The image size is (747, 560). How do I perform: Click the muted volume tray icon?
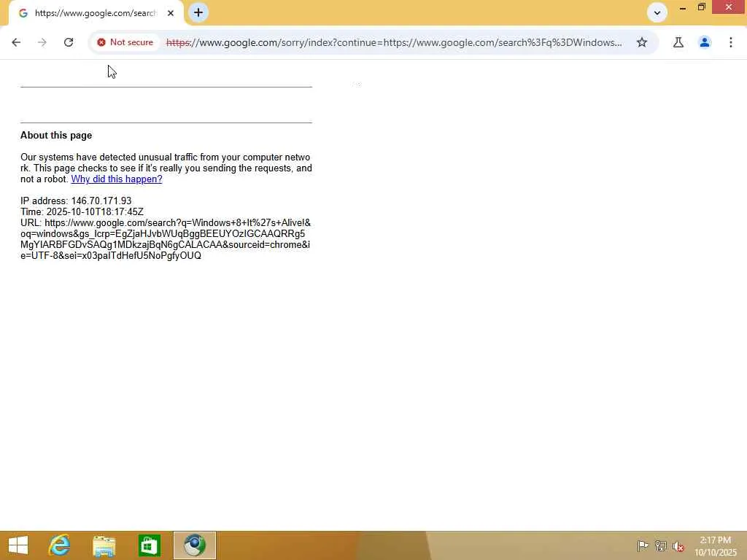pyautogui.click(x=678, y=545)
